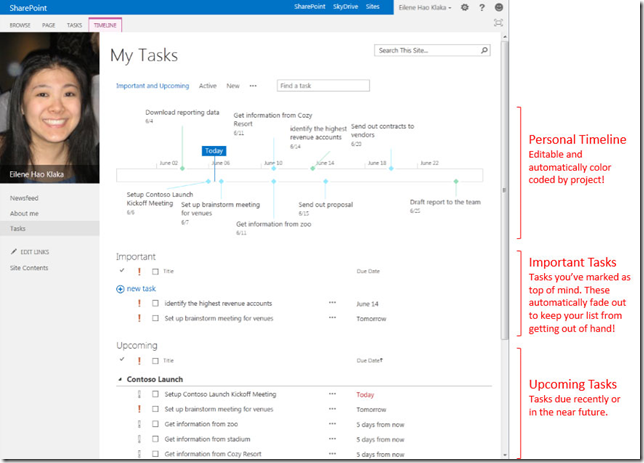
Task: Collapse the Contoso Launch group
Action: pos(119,380)
